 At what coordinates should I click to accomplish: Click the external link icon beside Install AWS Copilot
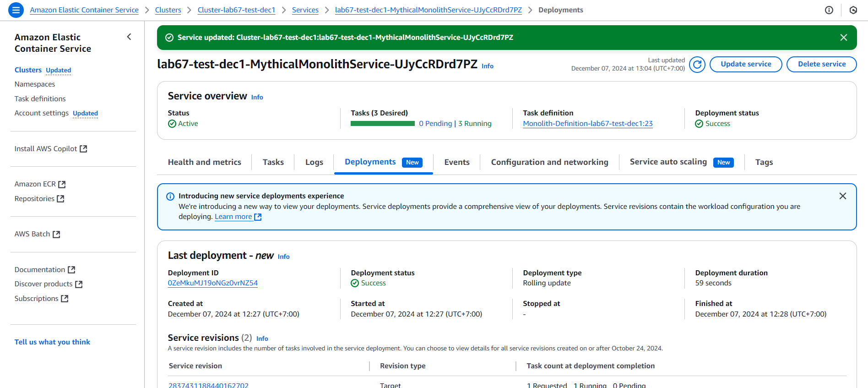click(83, 149)
